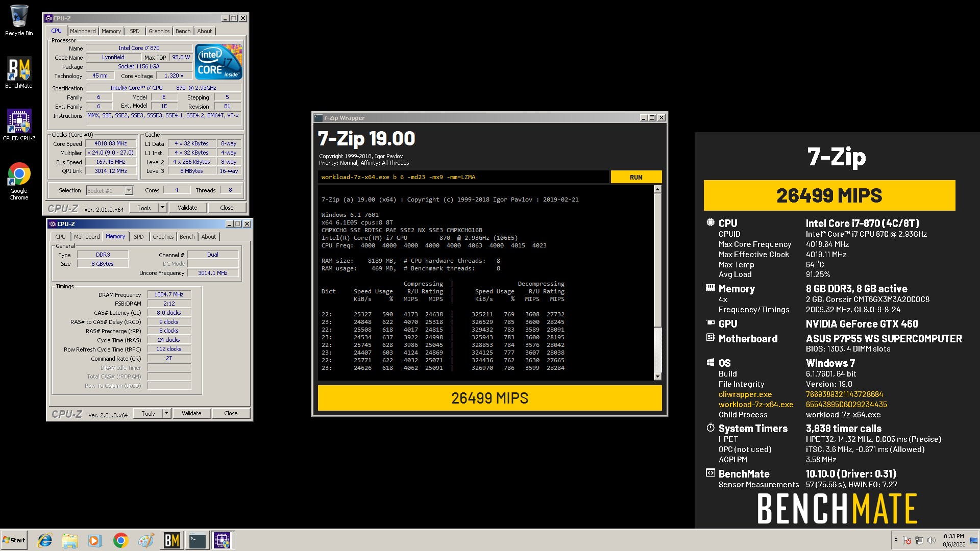Click the Internet Explorer taskbar icon
This screenshot has width=980, height=551.
pyautogui.click(x=45, y=540)
